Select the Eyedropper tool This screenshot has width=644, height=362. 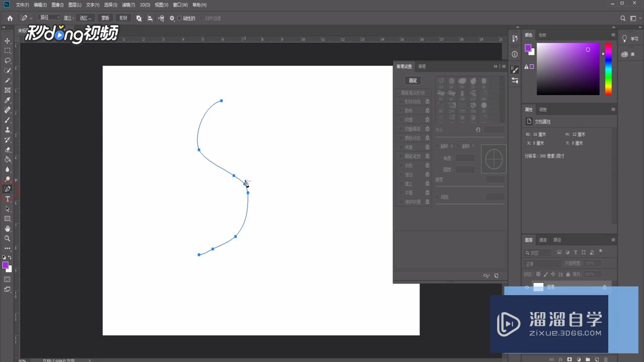point(8,100)
